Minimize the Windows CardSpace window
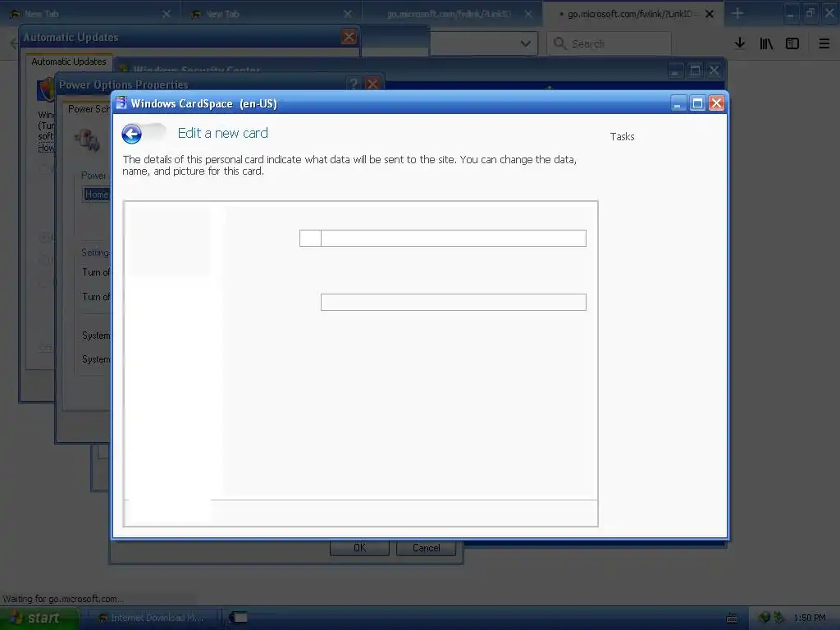 (678, 103)
